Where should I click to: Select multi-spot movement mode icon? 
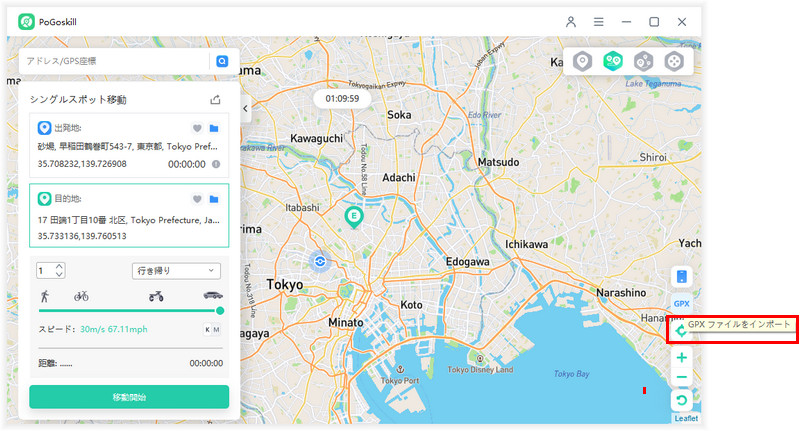[643, 61]
